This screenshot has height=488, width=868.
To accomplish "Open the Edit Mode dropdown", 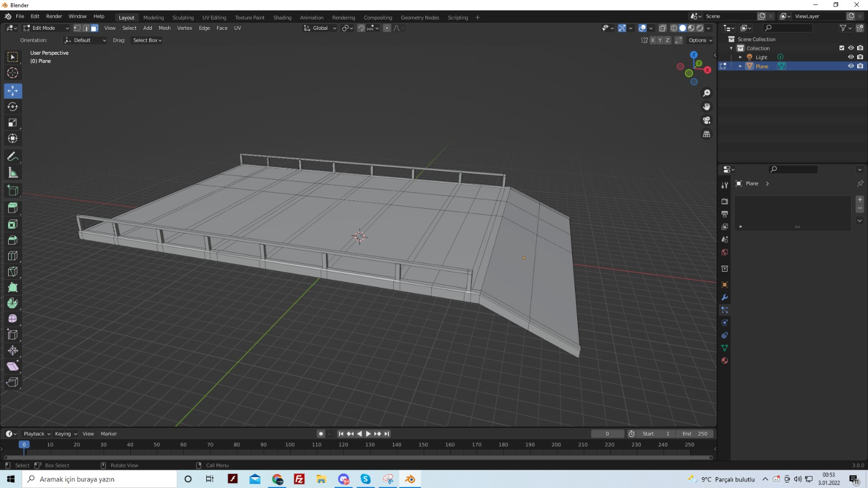I will point(46,28).
